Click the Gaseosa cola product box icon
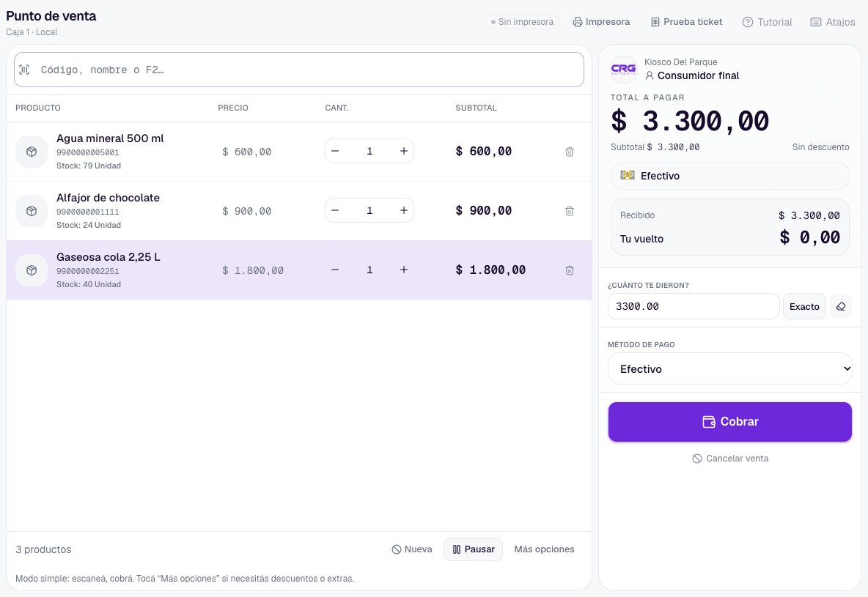Image resolution: width=868 pixels, height=597 pixels. (32, 270)
